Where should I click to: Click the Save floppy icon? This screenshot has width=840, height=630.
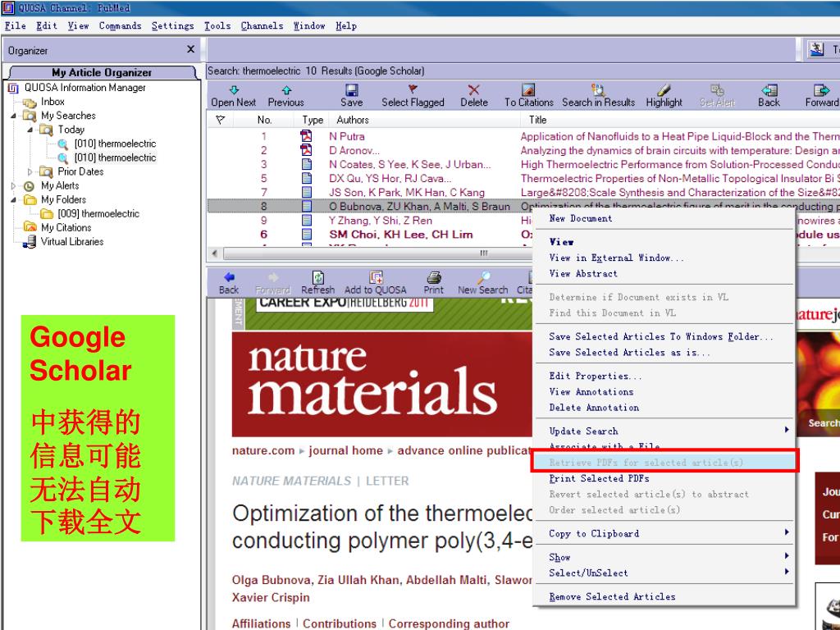[351, 90]
